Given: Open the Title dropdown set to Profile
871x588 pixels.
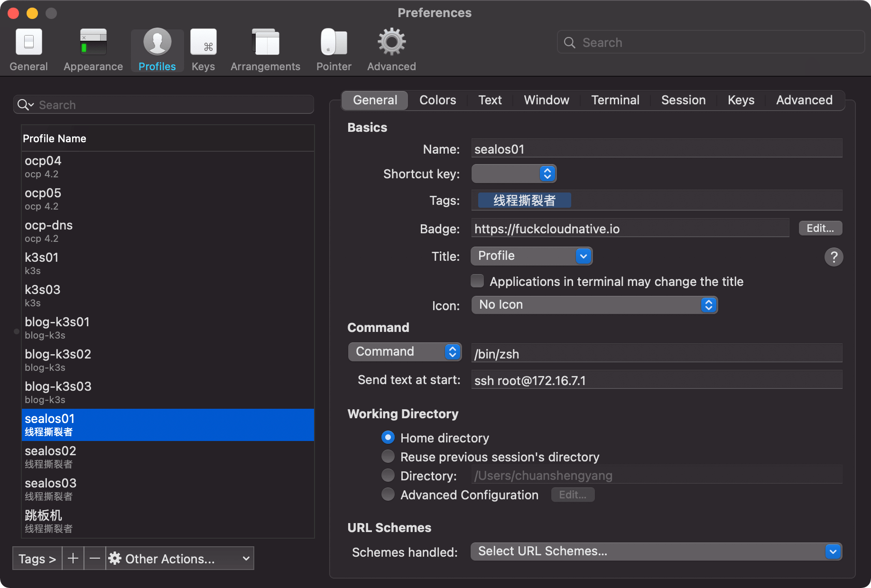Looking at the screenshot, I should pyautogui.click(x=531, y=256).
